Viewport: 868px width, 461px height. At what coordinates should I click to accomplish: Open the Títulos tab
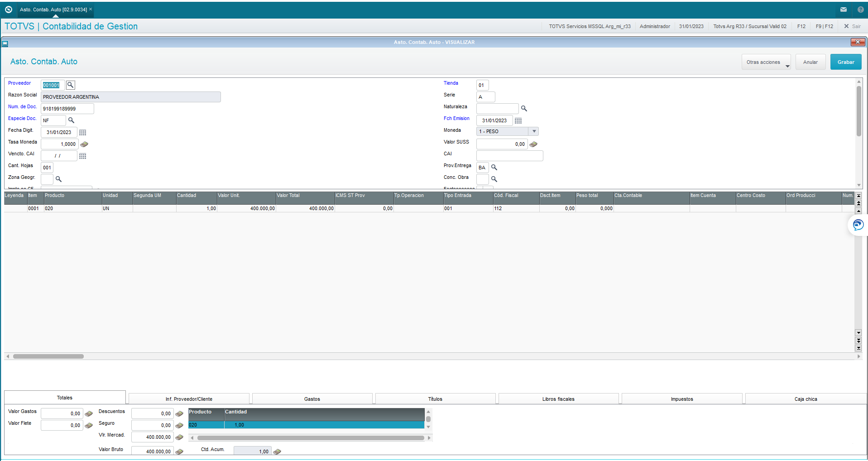(435, 399)
